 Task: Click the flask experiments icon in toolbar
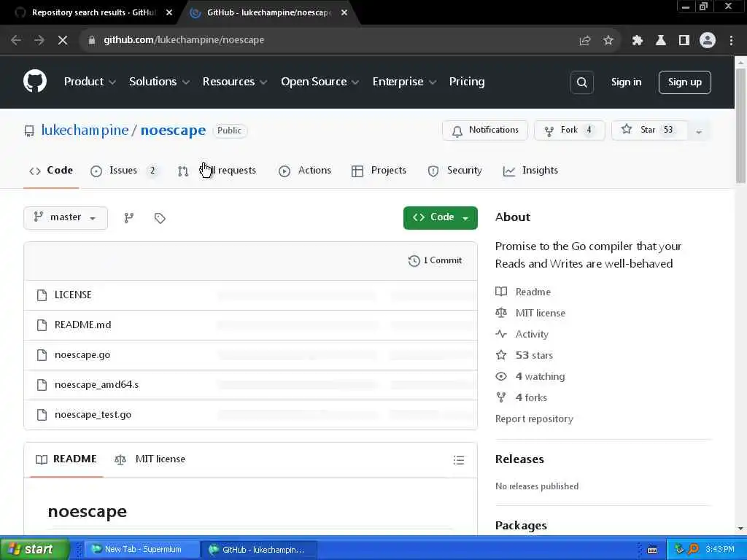[x=661, y=41]
